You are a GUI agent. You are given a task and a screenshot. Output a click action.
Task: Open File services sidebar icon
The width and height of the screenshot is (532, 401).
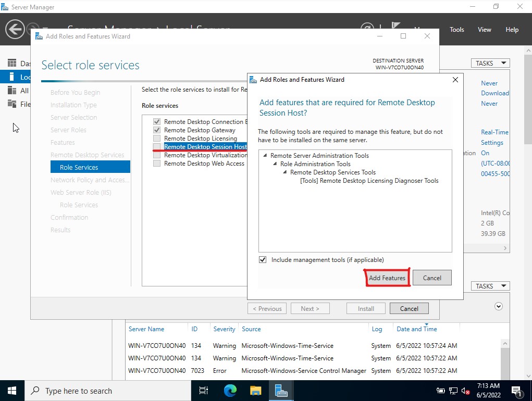[12, 104]
